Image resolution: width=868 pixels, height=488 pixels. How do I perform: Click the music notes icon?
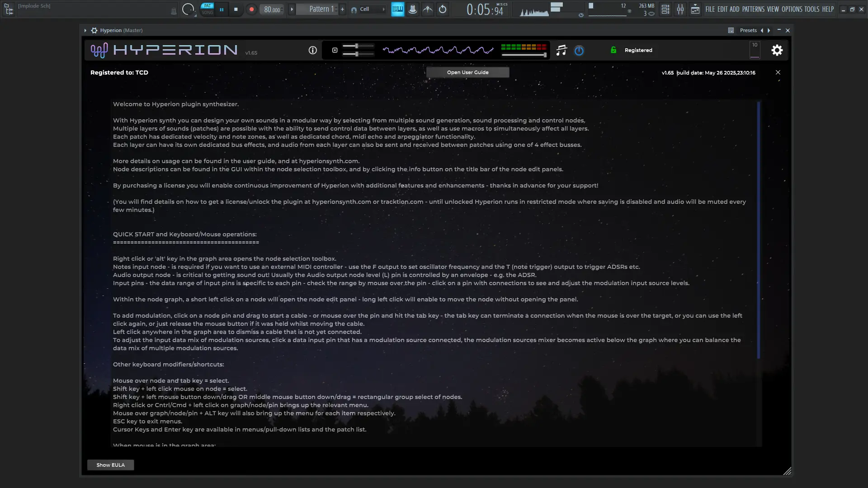pos(561,50)
